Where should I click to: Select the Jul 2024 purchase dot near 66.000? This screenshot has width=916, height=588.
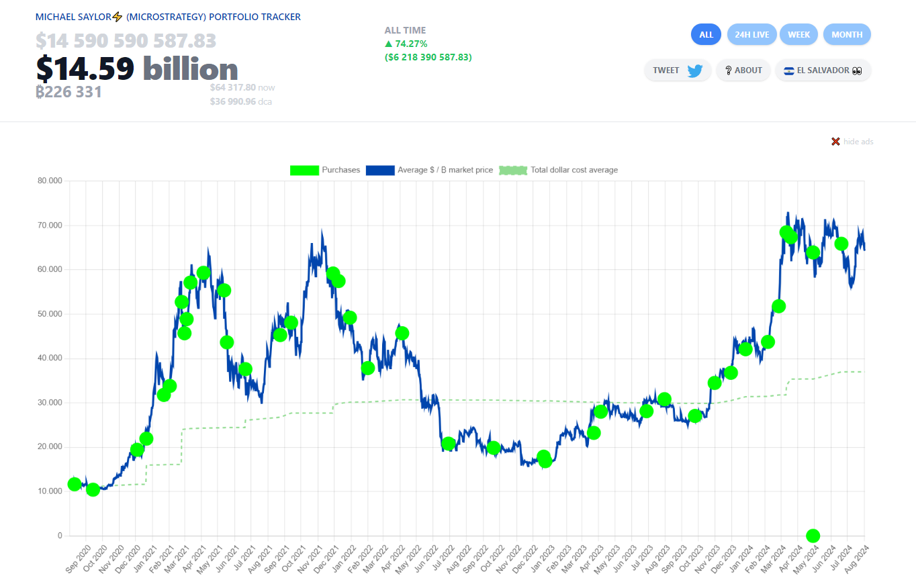pyautogui.click(x=841, y=244)
